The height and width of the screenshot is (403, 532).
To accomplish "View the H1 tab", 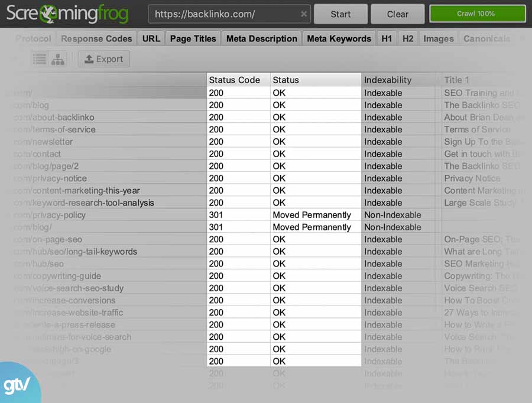I will click(386, 38).
